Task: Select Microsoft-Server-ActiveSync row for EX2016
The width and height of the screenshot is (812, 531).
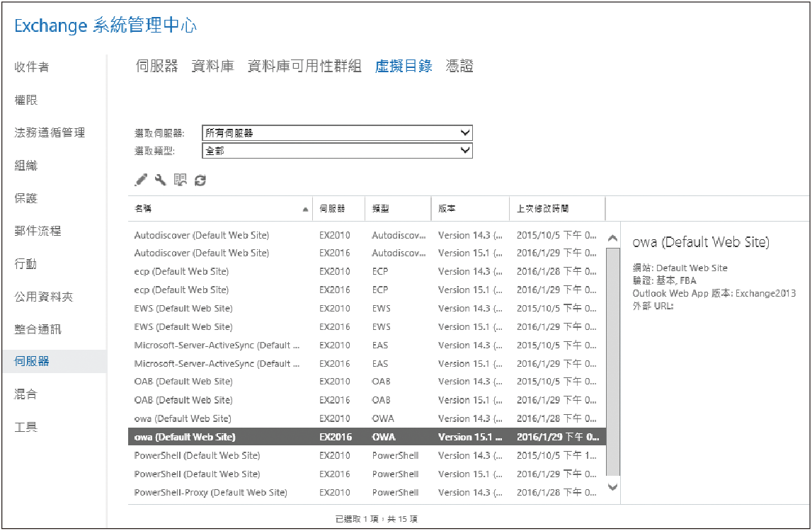Action: [367, 364]
